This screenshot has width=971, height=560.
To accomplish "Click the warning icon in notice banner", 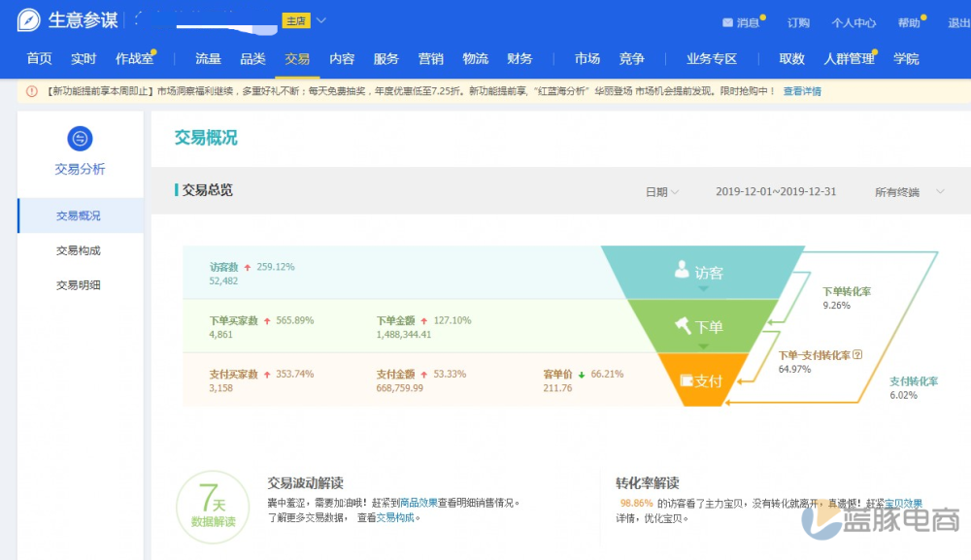I will tap(32, 91).
